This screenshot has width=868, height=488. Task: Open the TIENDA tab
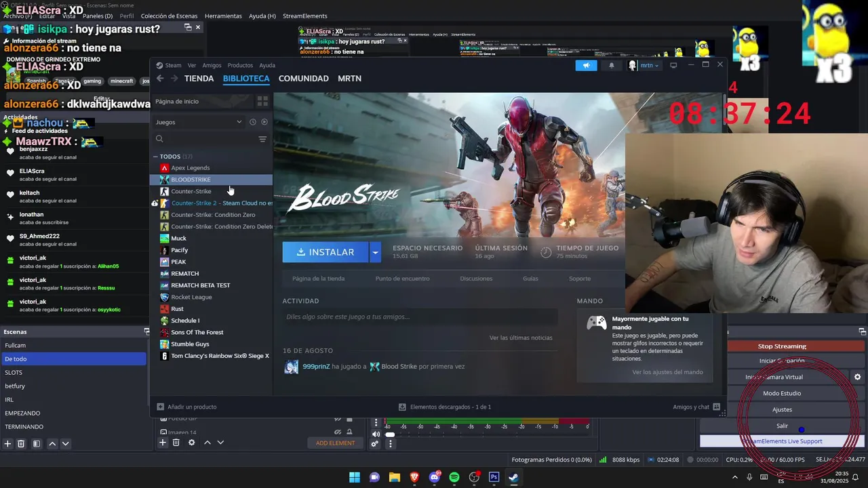coord(199,79)
